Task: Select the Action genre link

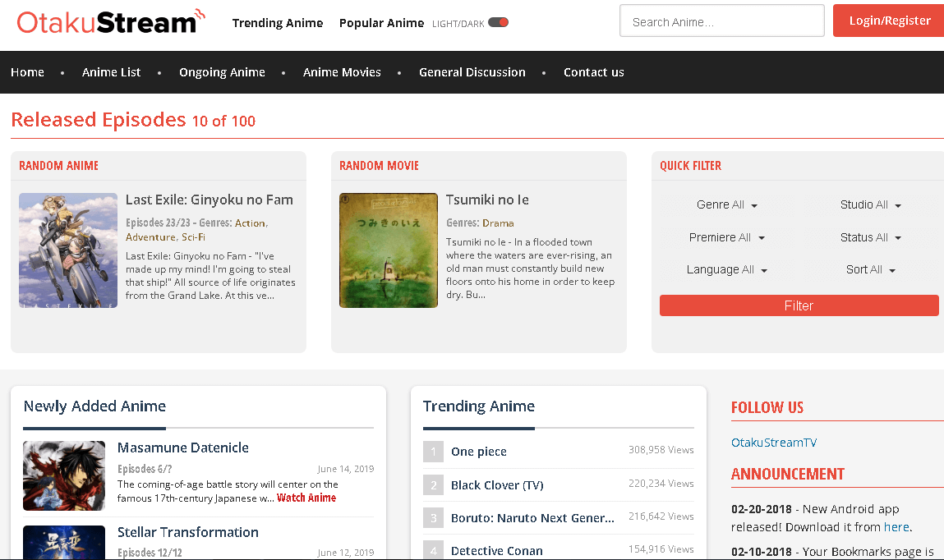Action: pyautogui.click(x=250, y=223)
